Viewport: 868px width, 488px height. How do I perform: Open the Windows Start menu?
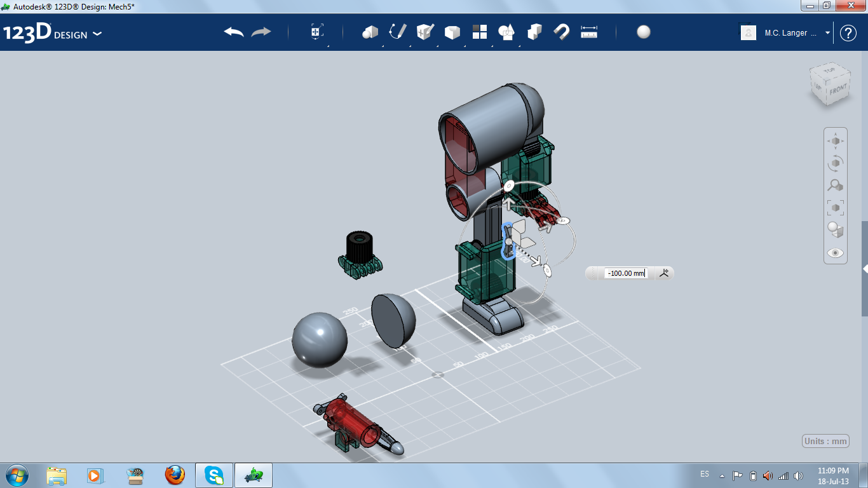(17, 475)
